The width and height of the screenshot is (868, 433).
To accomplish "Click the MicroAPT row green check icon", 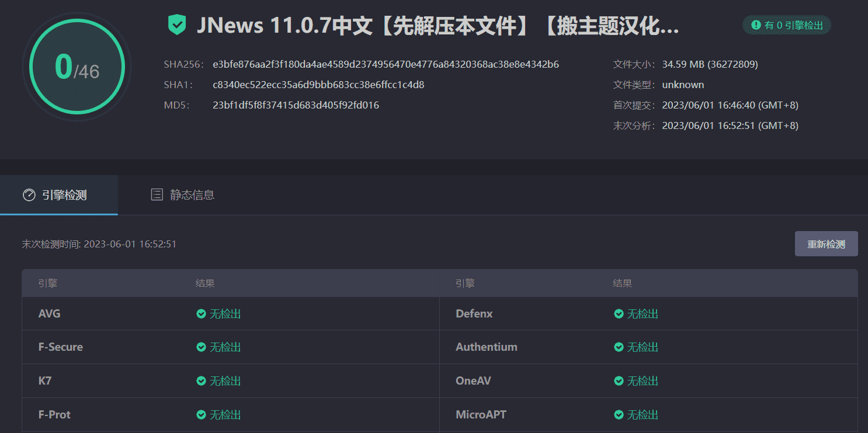I will tap(619, 415).
